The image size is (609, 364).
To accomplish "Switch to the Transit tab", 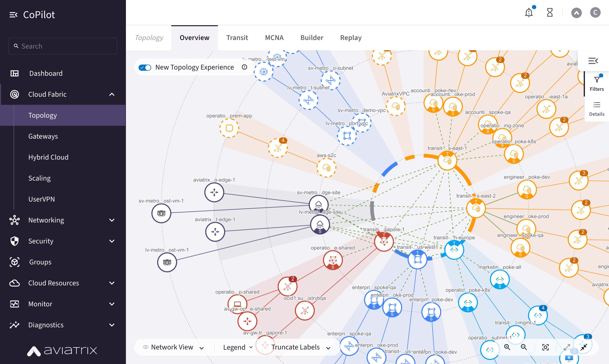I will coord(237,37).
